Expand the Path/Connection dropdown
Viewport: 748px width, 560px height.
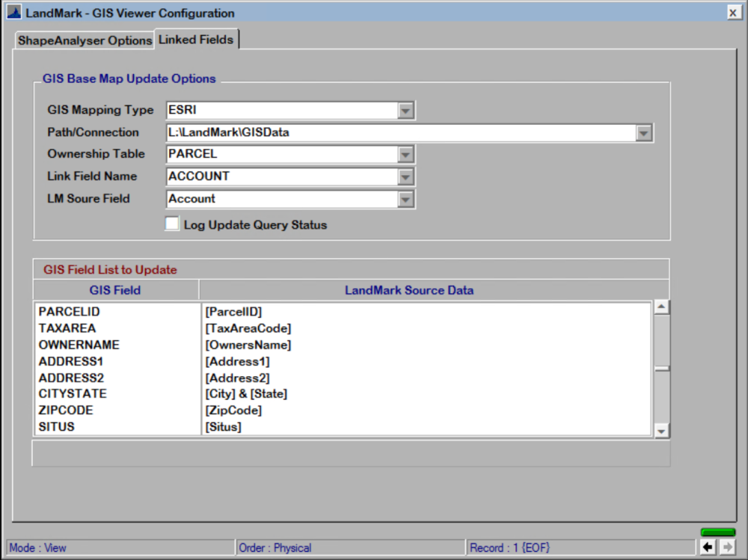point(643,133)
